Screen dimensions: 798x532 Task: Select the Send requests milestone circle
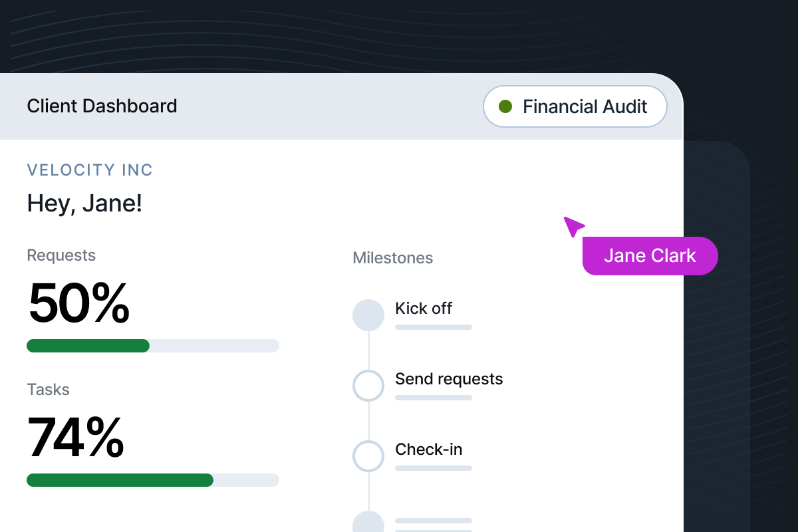(x=368, y=386)
